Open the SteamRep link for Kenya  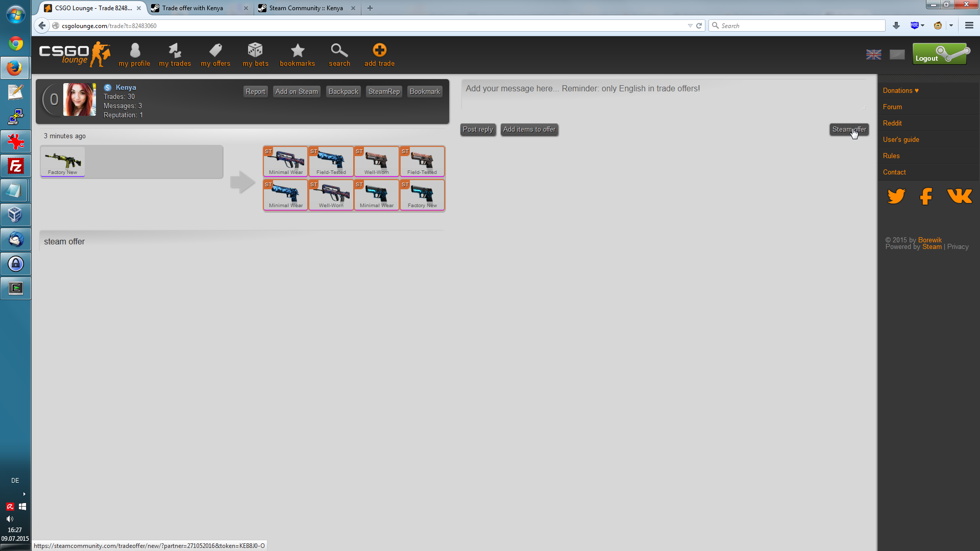coord(384,92)
